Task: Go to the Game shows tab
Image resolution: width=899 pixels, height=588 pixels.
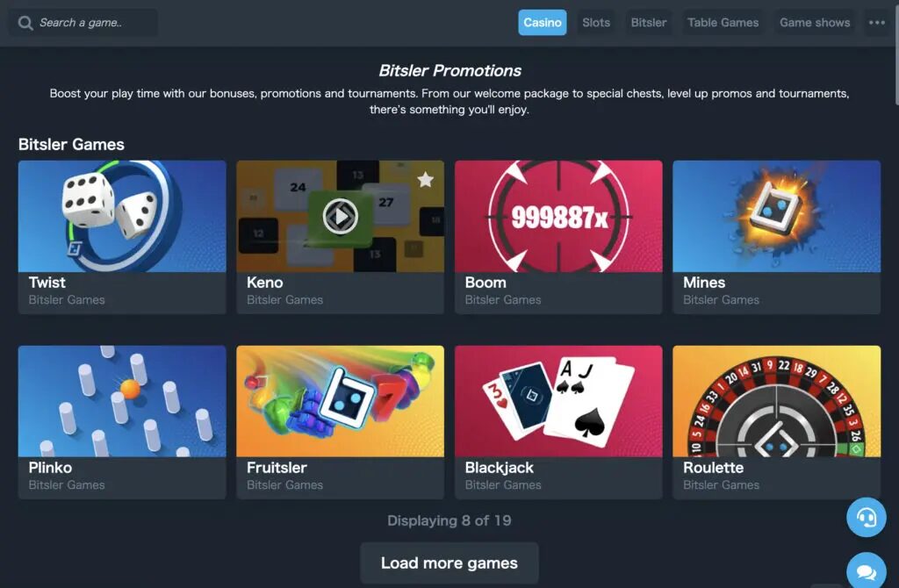Action: tap(815, 23)
